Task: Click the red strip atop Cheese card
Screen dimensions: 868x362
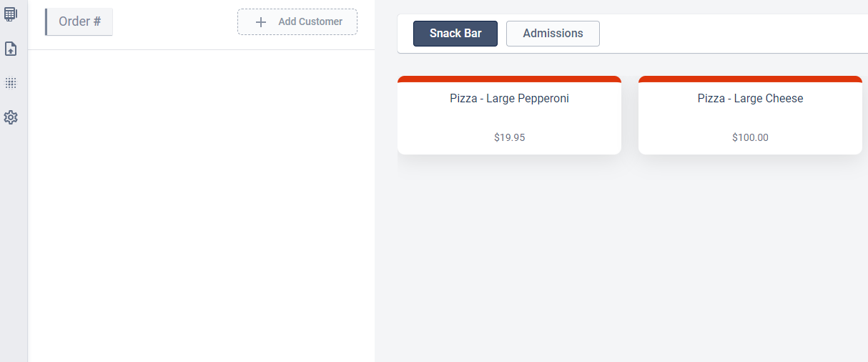Action: (750, 79)
